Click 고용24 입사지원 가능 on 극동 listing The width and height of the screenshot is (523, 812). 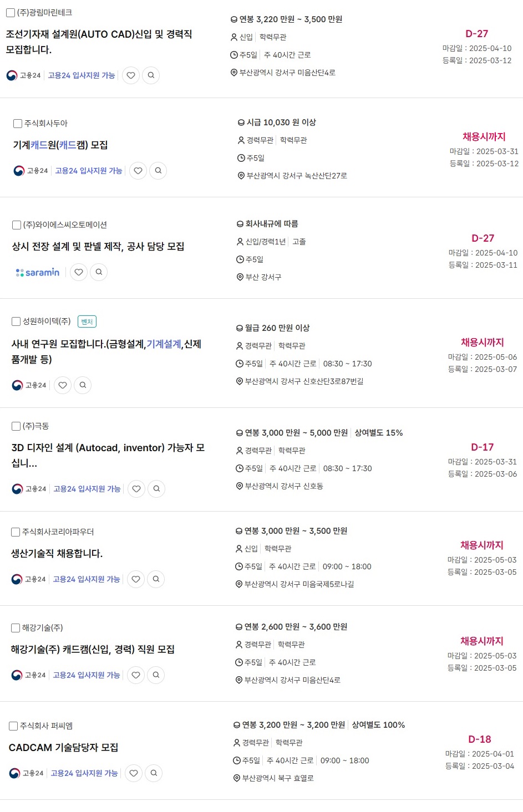click(87, 489)
